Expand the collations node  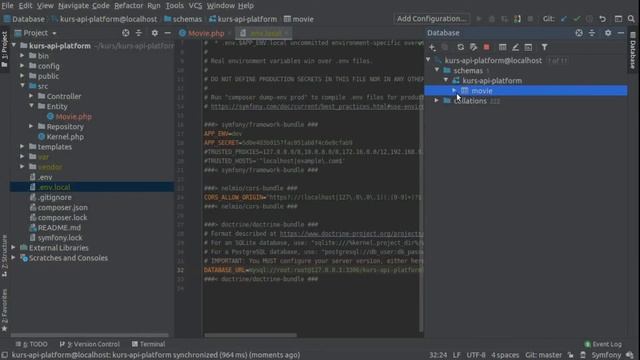(x=437, y=100)
